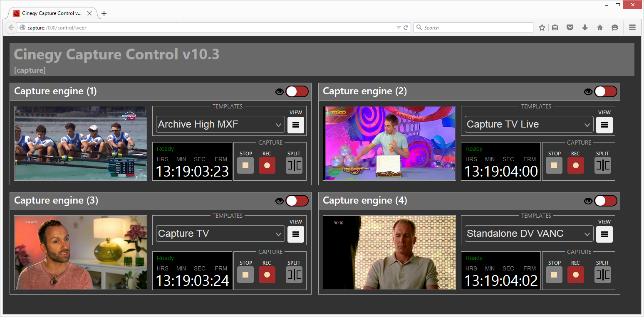Viewport: 644px width, 317px height.
Task: Start recording on Capture engine (3)
Action: [267, 275]
